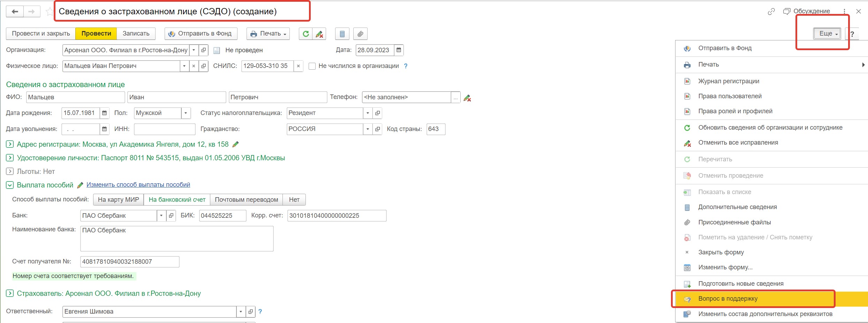Click the Счет получателя № input field
Screen dimensions: 868x323
click(130, 262)
